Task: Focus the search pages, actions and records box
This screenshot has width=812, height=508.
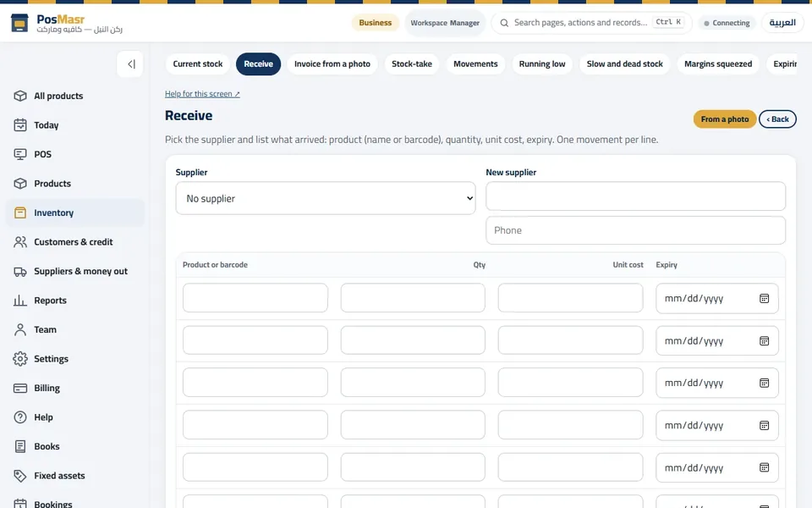Action: pyautogui.click(x=591, y=23)
